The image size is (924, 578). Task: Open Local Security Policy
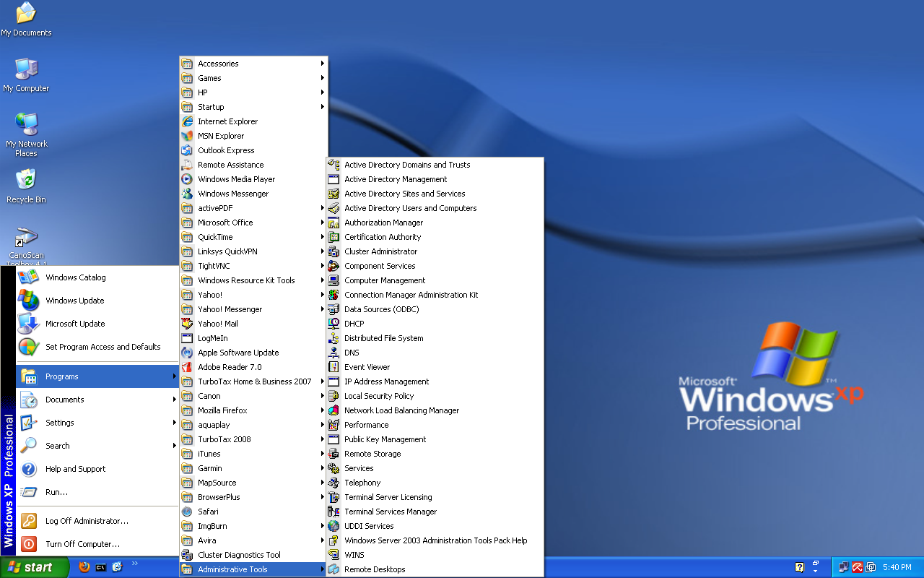click(x=435, y=396)
